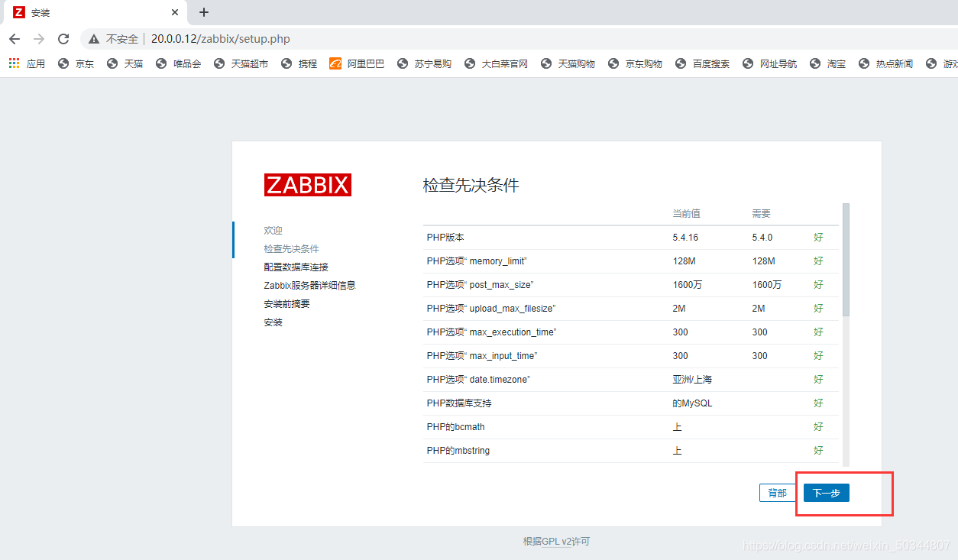Click the browser forward arrow icon
Viewport: 958px width, 560px height.
(39, 39)
